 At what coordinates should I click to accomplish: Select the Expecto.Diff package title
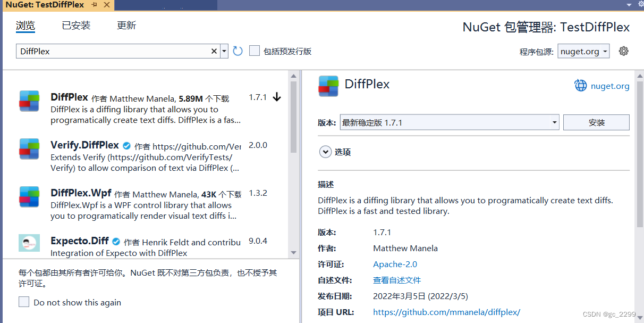point(80,241)
